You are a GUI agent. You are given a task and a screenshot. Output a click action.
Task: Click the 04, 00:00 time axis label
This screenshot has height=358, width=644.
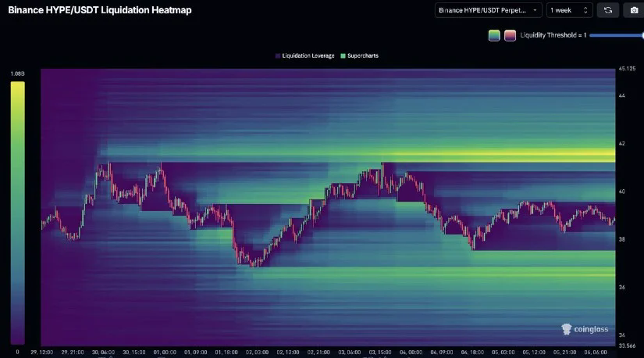coord(411,353)
